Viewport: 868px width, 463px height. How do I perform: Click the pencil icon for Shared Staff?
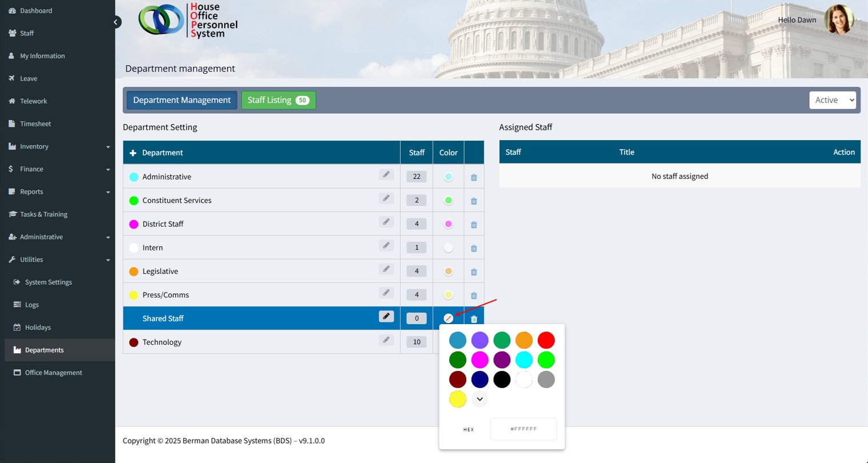(x=386, y=317)
